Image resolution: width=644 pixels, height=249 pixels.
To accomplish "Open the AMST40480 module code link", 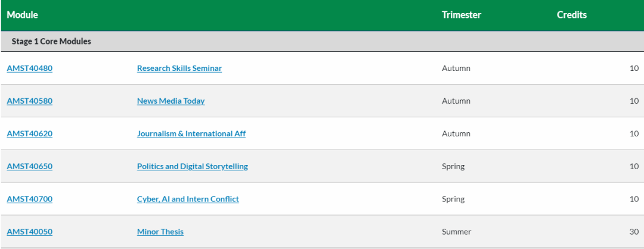I will tap(30, 68).
